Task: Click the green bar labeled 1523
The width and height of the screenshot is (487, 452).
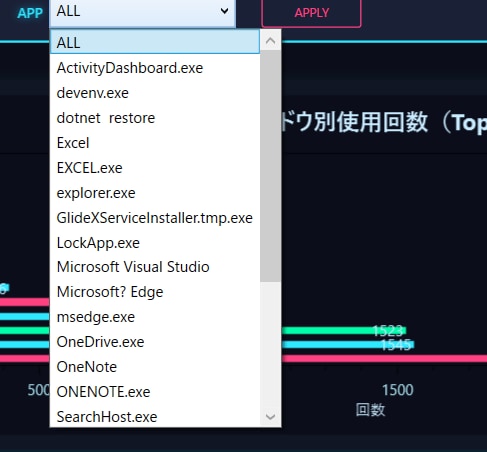Action: click(344, 330)
